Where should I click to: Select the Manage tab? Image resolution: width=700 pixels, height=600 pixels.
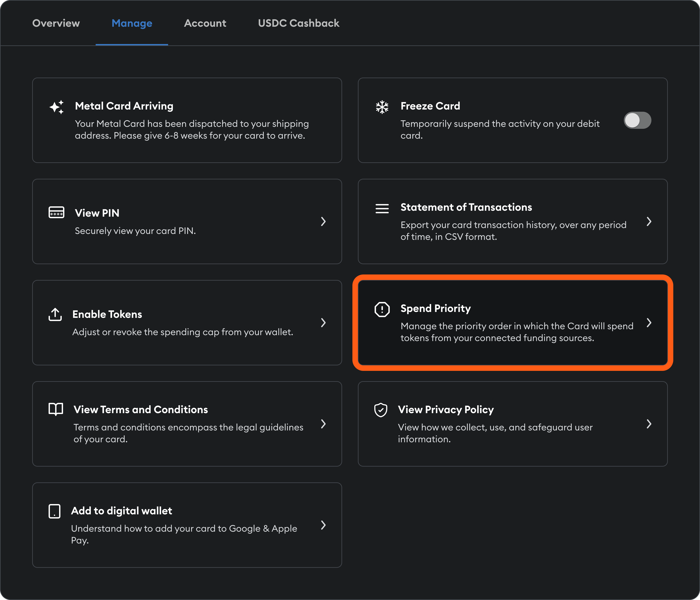click(132, 23)
